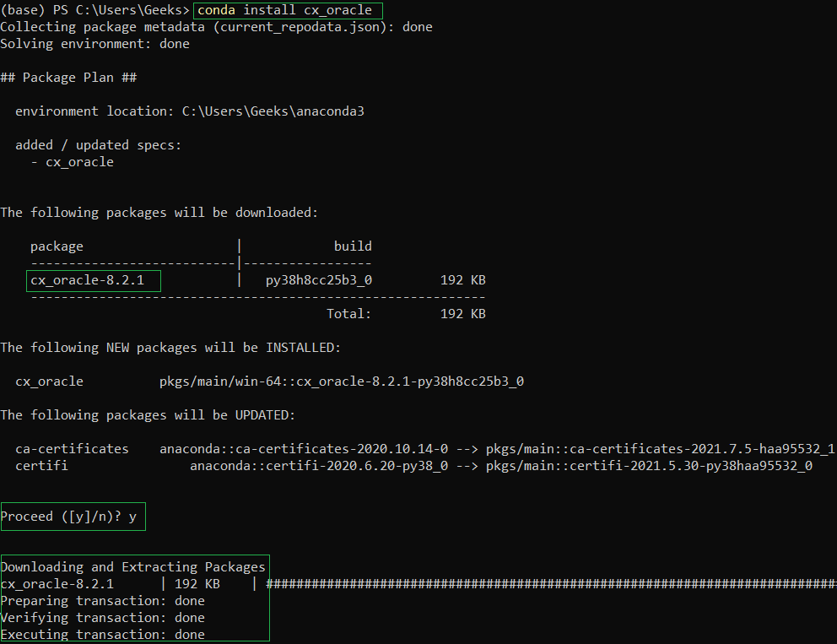Click the 'Preparing transaction: done' line

[102, 601]
